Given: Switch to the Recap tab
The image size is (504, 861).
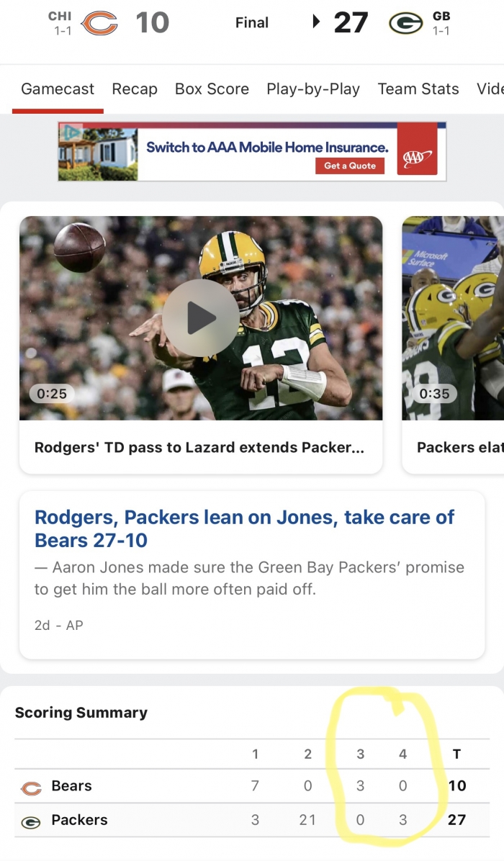Looking at the screenshot, I should click(x=135, y=89).
